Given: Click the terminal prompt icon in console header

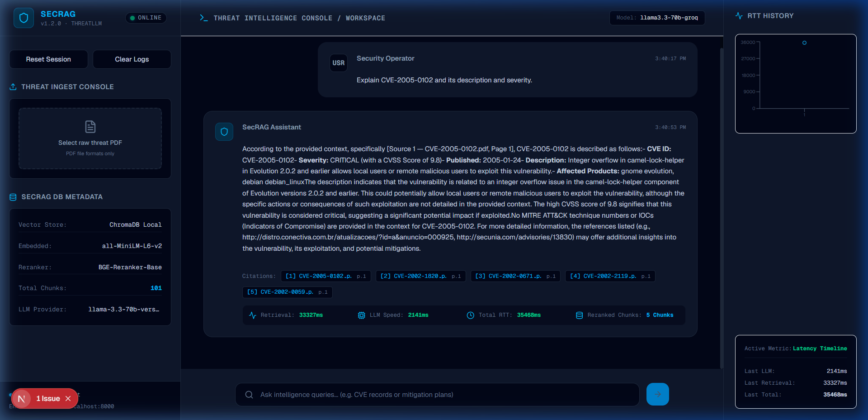Looking at the screenshot, I should pos(204,18).
